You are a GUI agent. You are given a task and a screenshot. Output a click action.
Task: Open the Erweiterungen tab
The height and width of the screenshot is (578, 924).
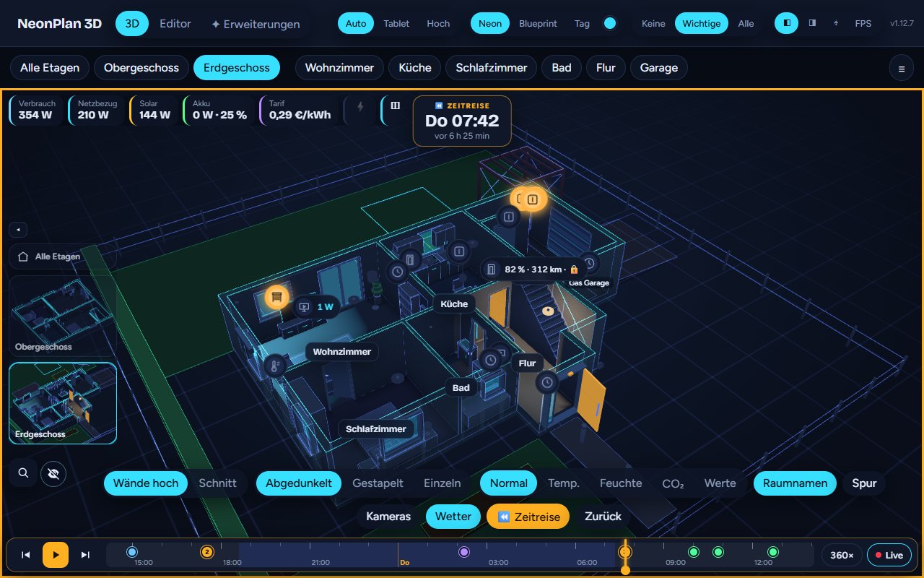point(256,24)
